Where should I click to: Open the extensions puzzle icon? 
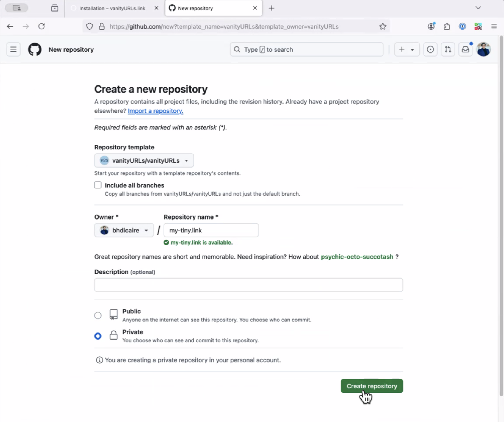447,26
